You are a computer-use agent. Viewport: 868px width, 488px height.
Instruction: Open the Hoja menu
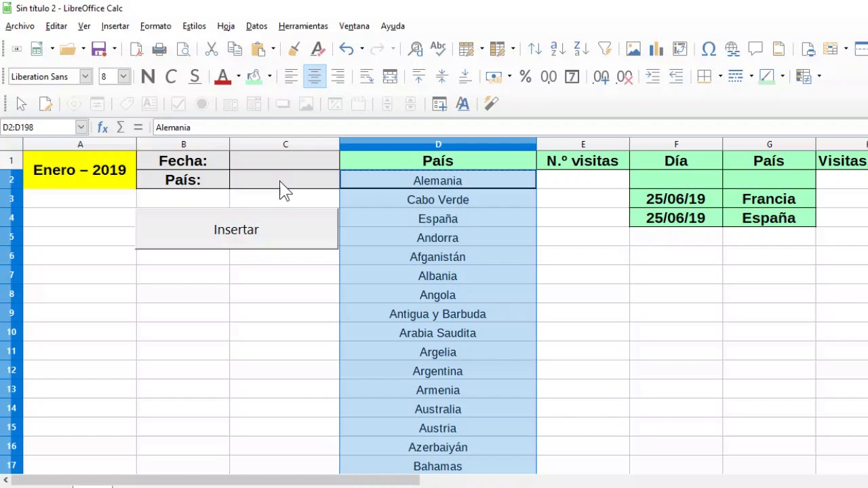226,26
